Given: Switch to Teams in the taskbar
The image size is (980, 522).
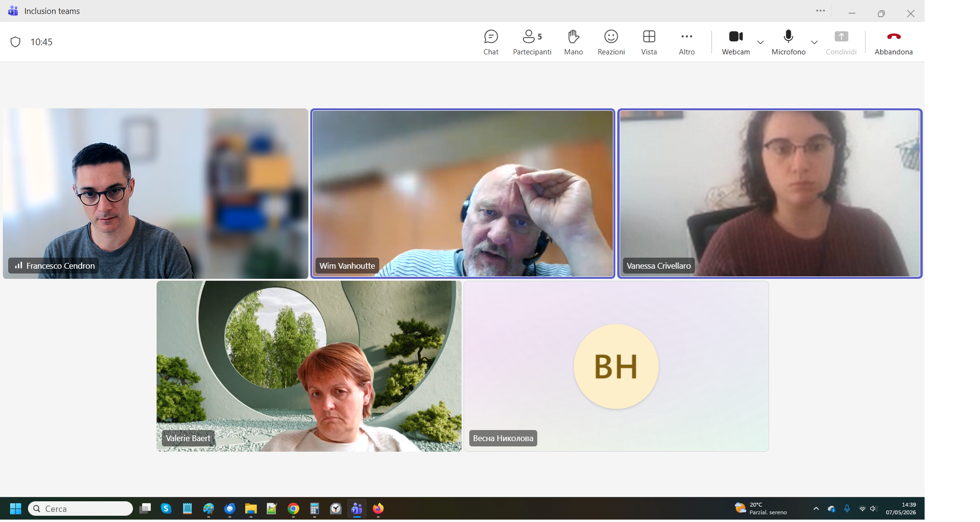Looking at the screenshot, I should [x=357, y=509].
